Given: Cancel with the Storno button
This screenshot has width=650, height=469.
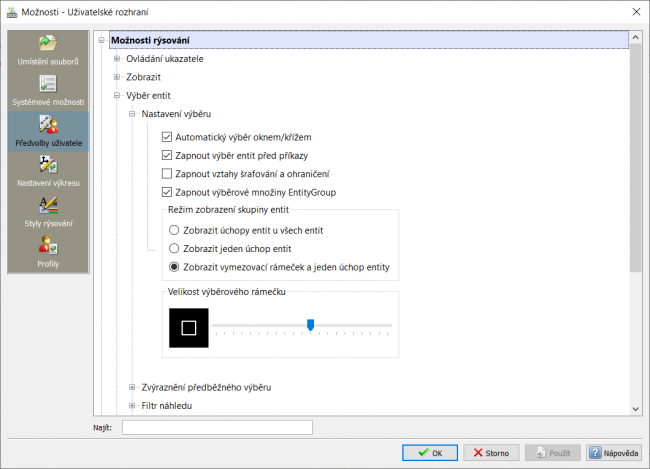Looking at the screenshot, I should pyautogui.click(x=491, y=453).
